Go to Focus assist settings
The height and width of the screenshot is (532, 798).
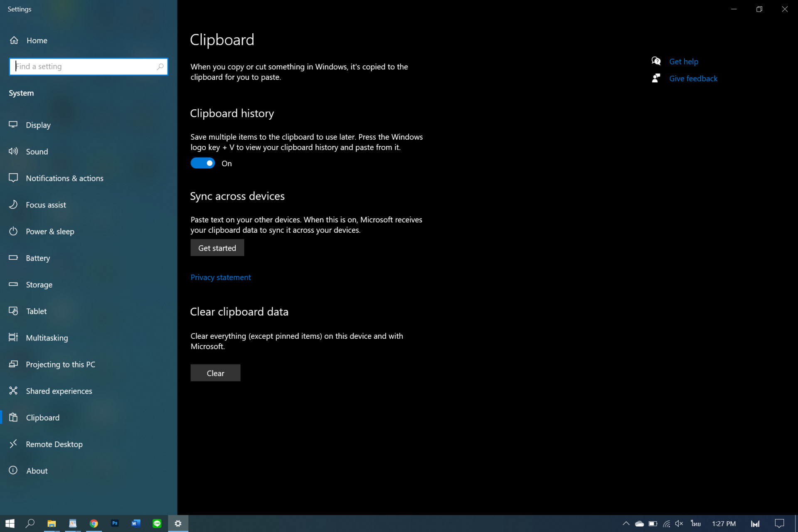(x=46, y=204)
